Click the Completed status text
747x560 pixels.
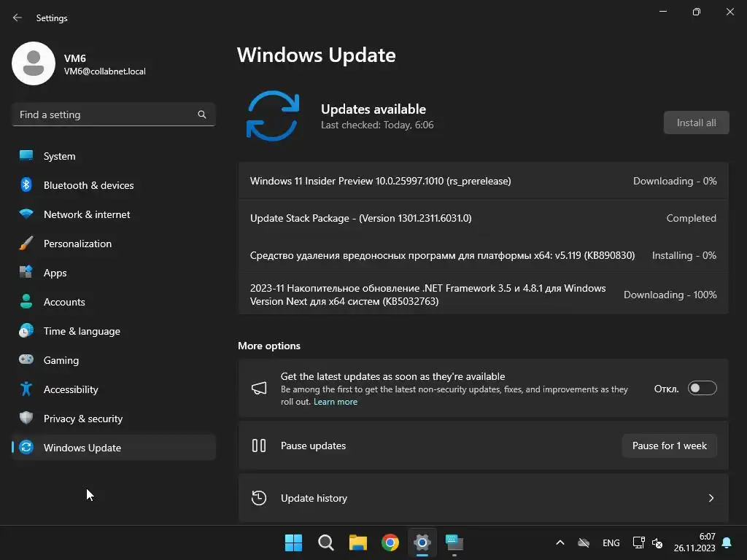(692, 218)
